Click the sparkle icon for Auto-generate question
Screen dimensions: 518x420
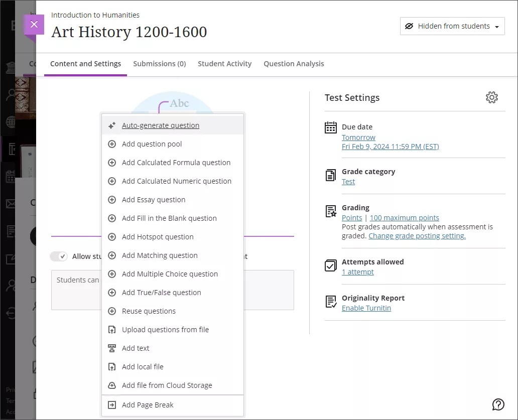[112, 125]
